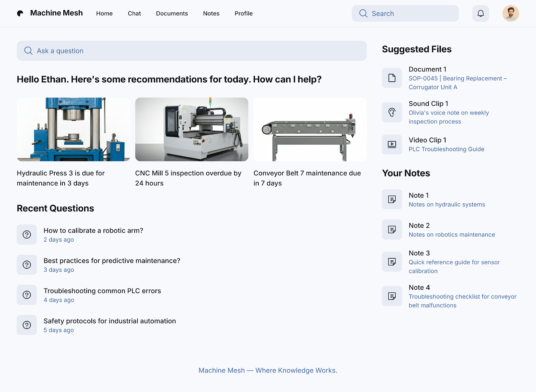Click the '4 days ago' timestamp
Image resolution: width=536 pixels, height=392 pixels.
click(59, 300)
